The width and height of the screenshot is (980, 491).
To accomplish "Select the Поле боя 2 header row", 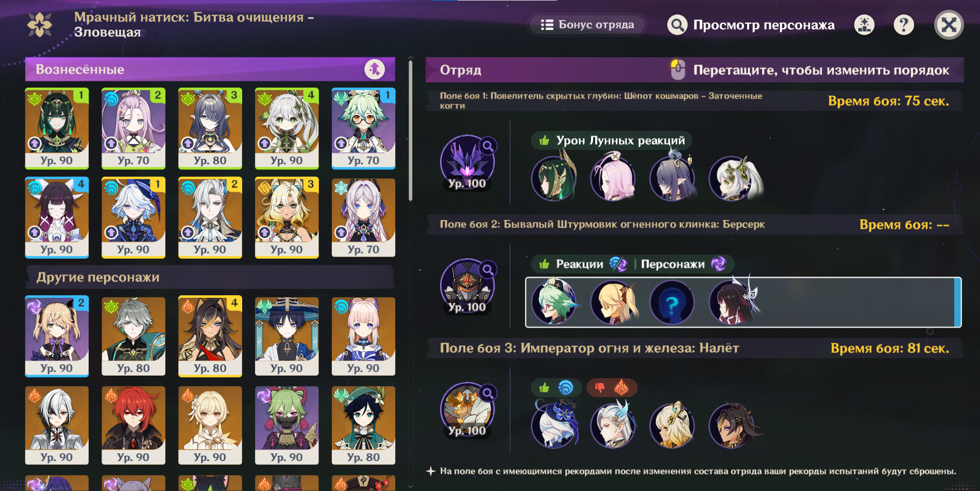I will tap(694, 225).
